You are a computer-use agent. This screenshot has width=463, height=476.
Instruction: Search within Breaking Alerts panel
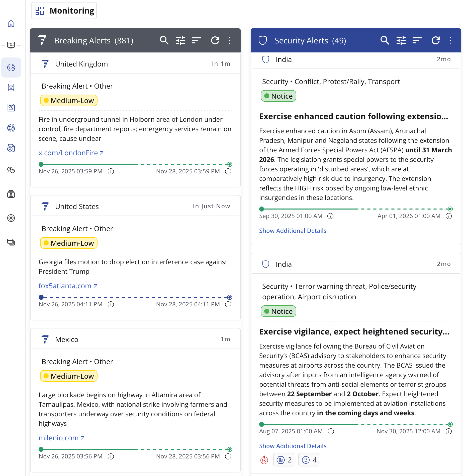164,40
